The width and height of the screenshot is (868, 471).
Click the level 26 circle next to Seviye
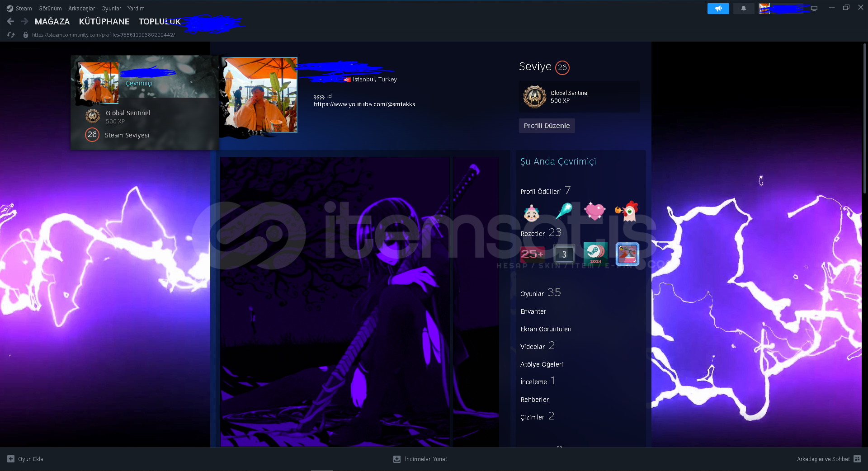tap(562, 67)
